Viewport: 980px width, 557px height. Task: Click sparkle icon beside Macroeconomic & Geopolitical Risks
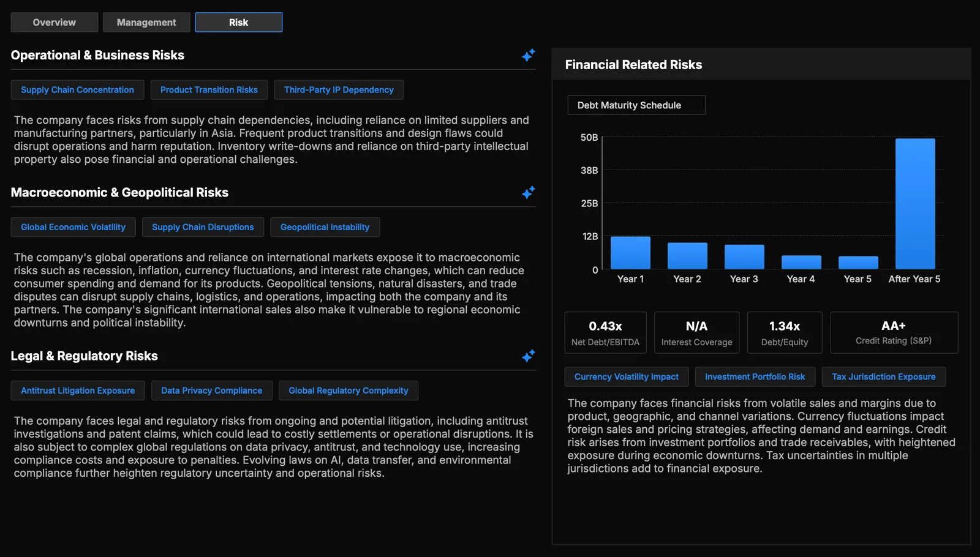(529, 192)
